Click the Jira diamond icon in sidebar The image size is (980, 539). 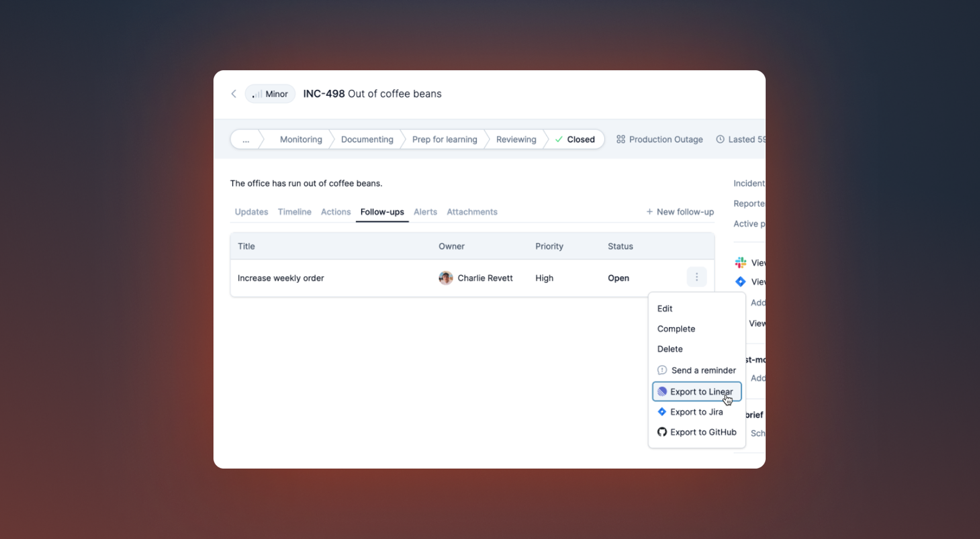pyautogui.click(x=740, y=282)
